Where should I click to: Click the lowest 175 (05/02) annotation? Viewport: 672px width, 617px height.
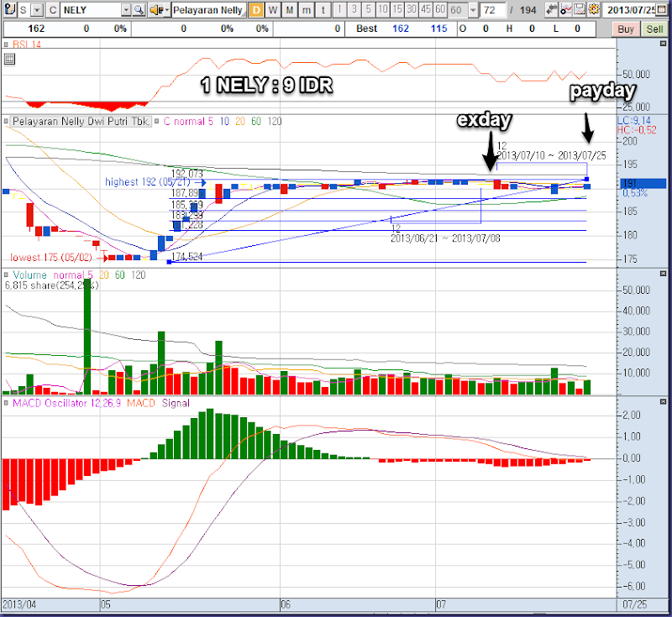pos(51,258)
